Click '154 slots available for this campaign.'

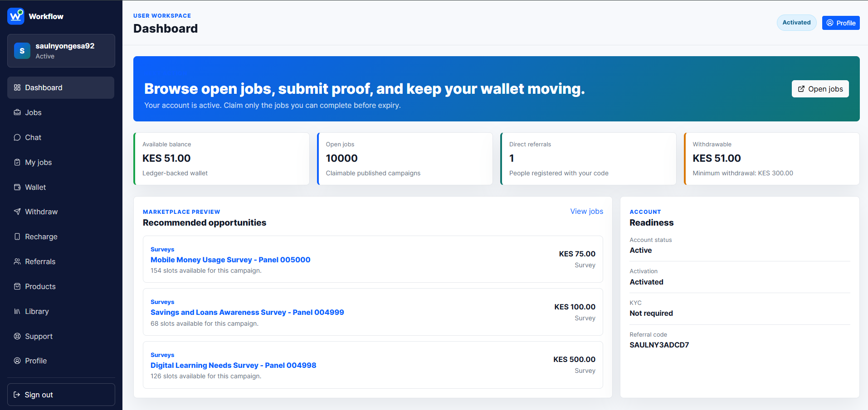click(x=206, y=270)
